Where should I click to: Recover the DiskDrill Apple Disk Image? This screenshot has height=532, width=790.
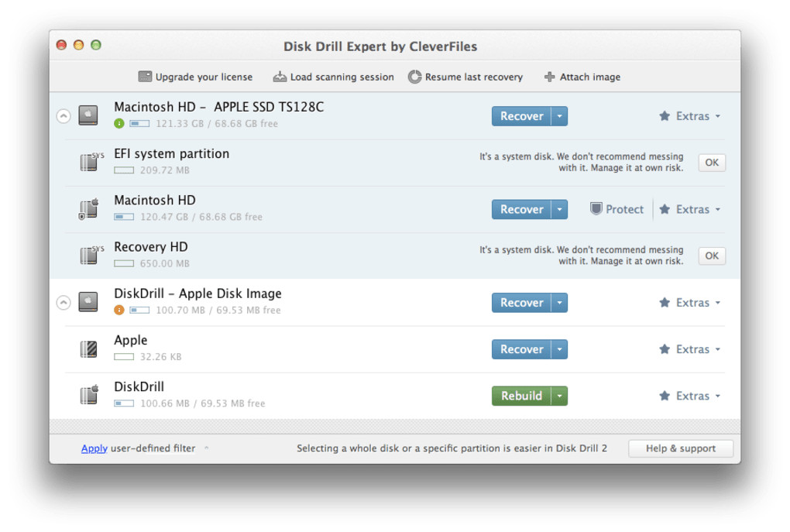(521, 302)
